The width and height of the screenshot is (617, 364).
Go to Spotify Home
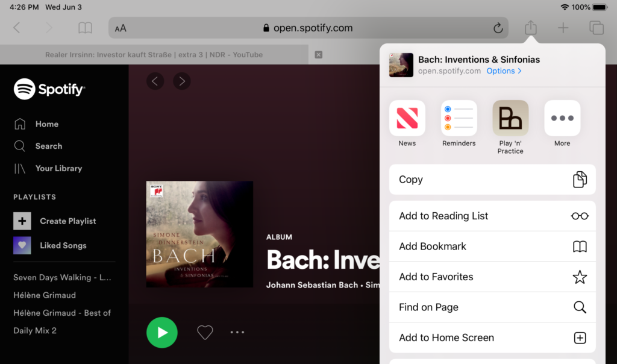tap(36, 124)
